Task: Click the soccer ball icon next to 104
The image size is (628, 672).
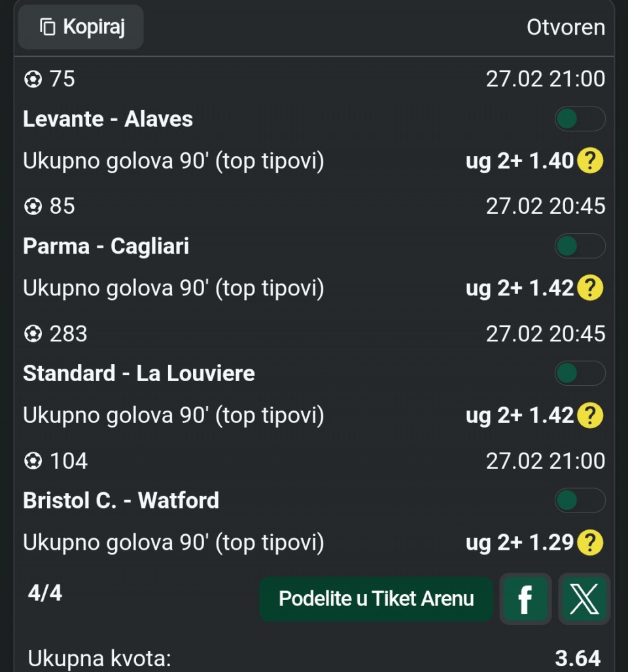Action: 33,462
